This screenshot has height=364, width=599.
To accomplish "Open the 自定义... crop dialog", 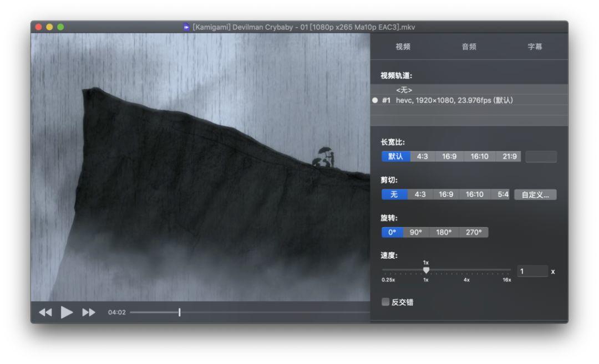I will (535, 194).
